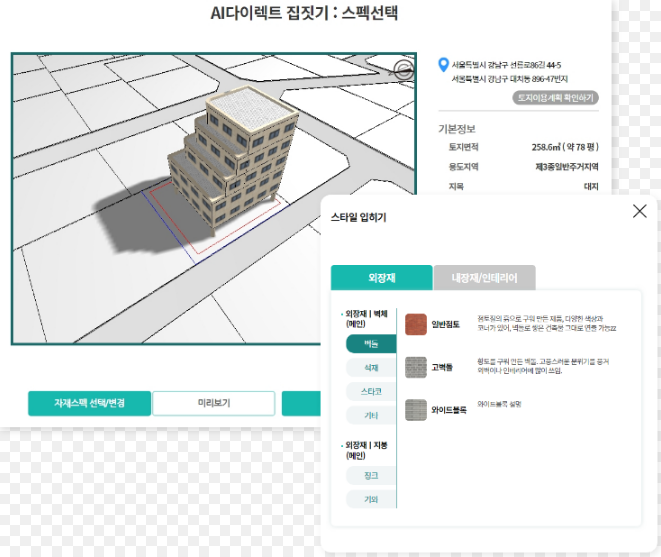Click the 기본정보 heading
Image resolution: width=661 pixels, height=557 pixels.
click(457, 129)
